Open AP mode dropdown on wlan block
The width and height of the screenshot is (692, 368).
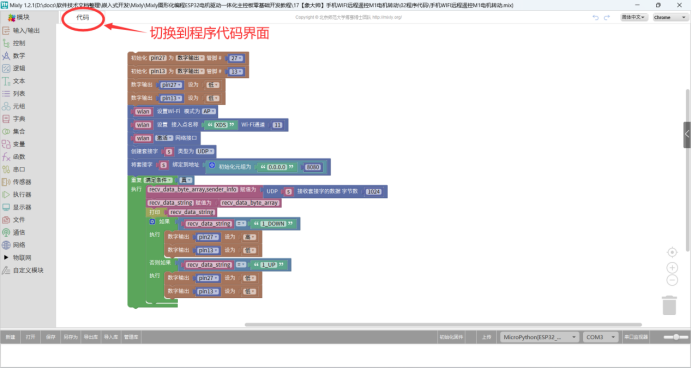pyautogui.click(x=209, y=112)
